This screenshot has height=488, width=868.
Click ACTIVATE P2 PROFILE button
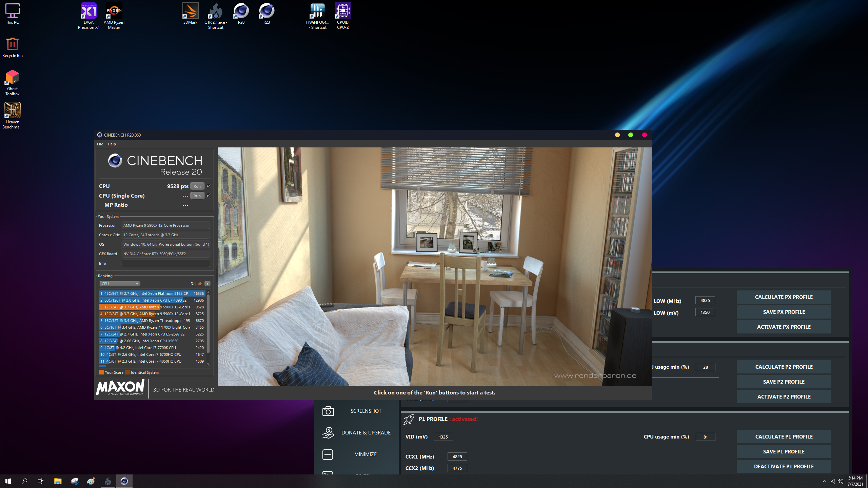784,397
